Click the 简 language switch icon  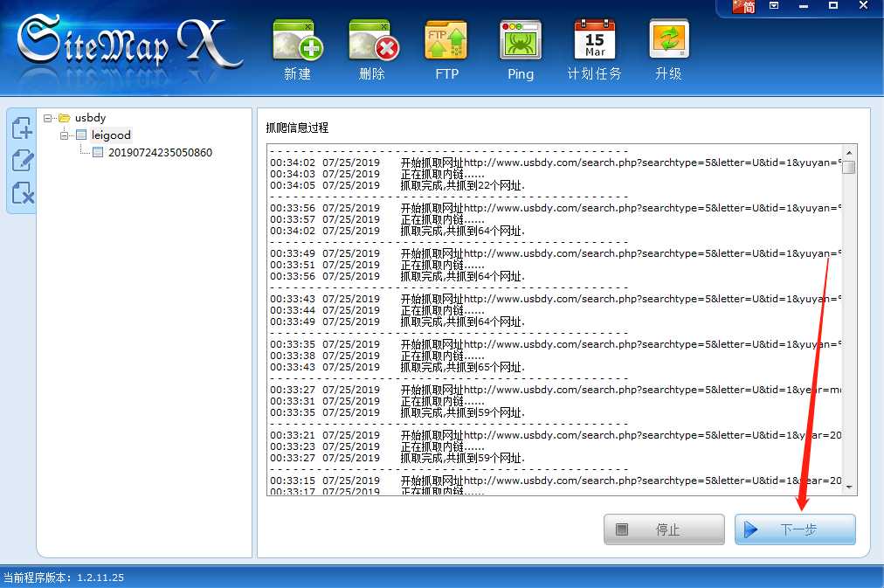(x=743, y=6)
